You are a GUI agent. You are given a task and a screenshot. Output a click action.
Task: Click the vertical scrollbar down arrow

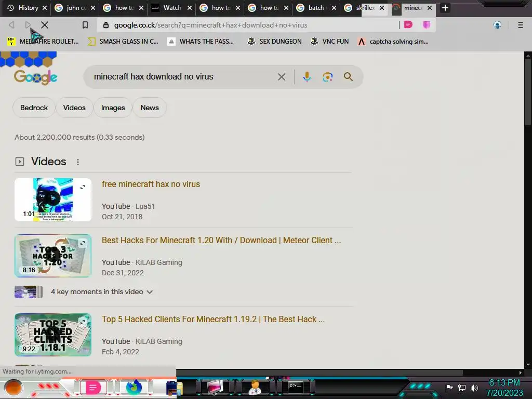[x=528, y=365]
